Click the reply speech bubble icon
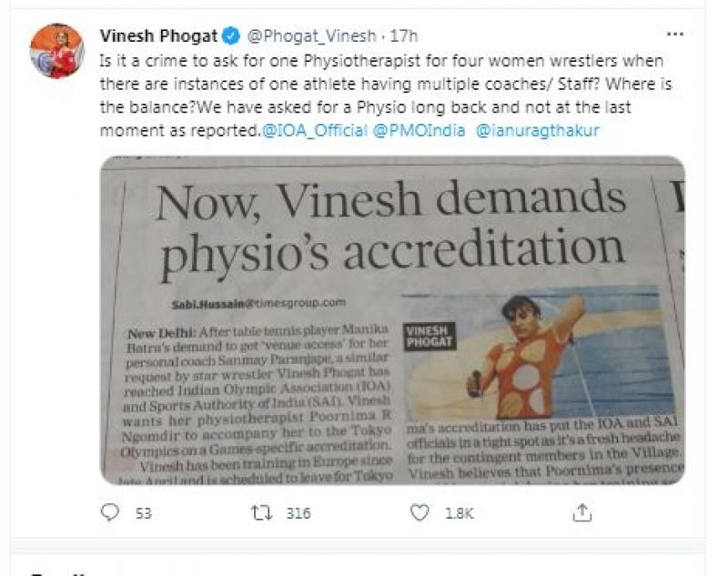 point(111,513)
